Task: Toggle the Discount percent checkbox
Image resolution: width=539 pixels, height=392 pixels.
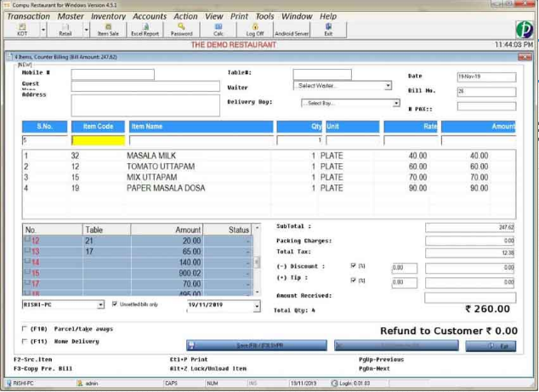Action: click(354, 266)
